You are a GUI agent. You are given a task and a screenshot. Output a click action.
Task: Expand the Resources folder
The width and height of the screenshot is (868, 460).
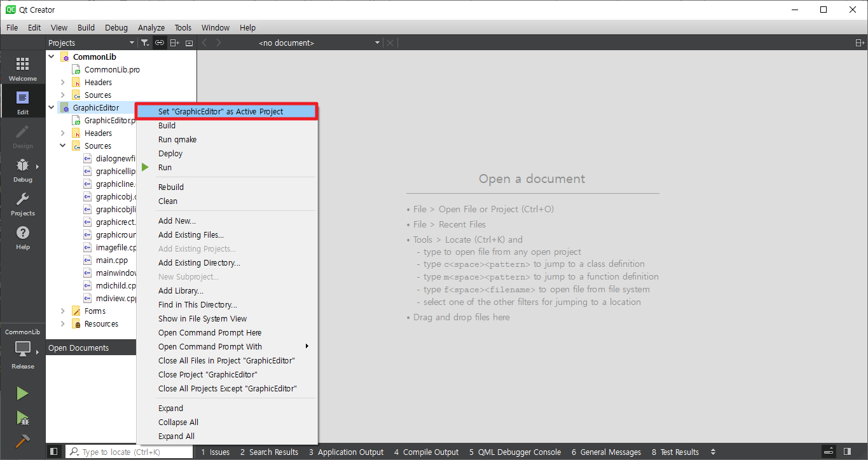[62, 323]
